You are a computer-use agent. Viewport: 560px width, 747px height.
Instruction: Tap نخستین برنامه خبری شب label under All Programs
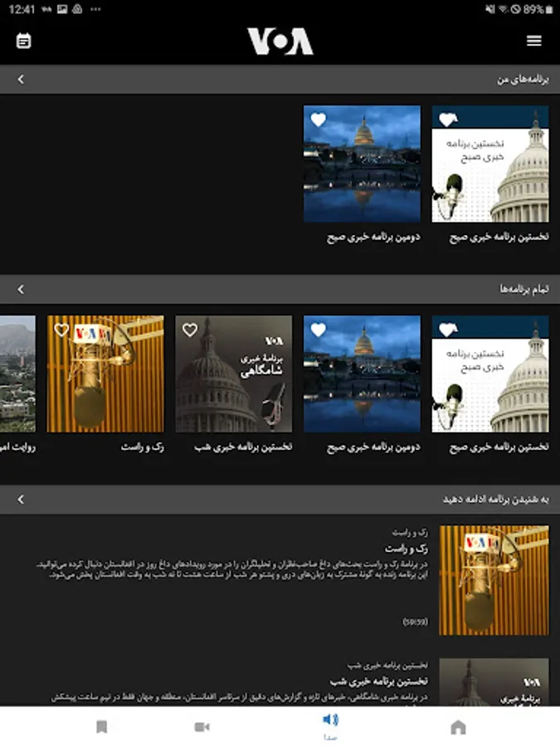[x=243, y=447]
